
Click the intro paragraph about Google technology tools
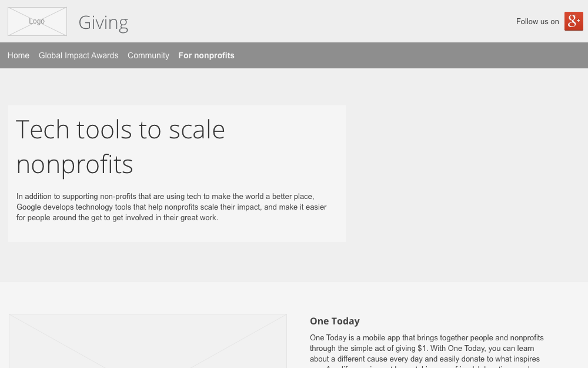pyautogui.click(x=171, y=207)
